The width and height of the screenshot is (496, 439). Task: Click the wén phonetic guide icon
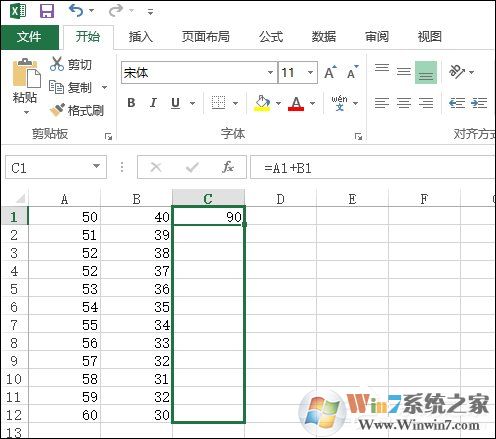pyautogui.click(x=339, y=103)
